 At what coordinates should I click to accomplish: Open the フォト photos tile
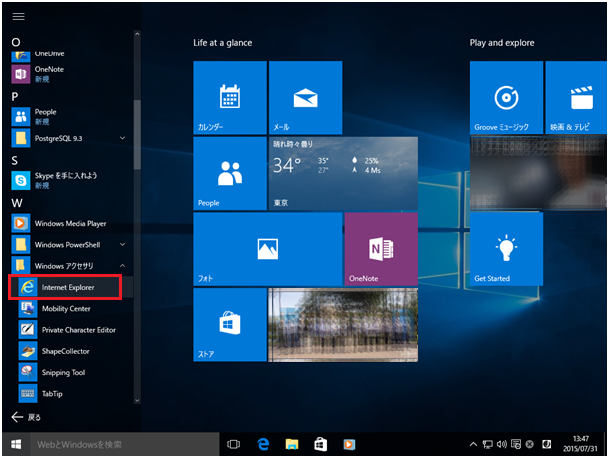268,249
